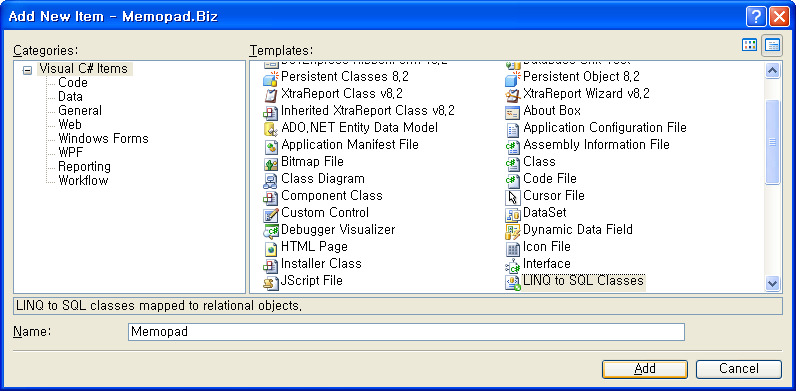The height and width of the screenshot is (391, 796).
Task: Click the templates scrollbar down arrow
Action: (773, 283)
